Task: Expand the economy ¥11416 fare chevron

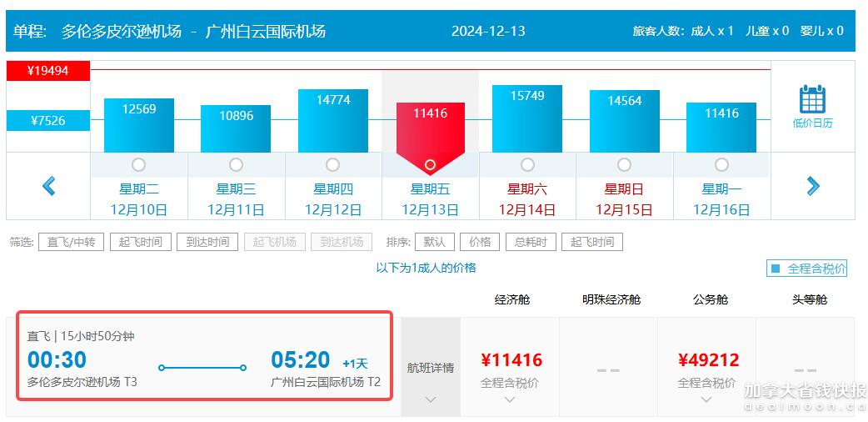Action: 511,399
